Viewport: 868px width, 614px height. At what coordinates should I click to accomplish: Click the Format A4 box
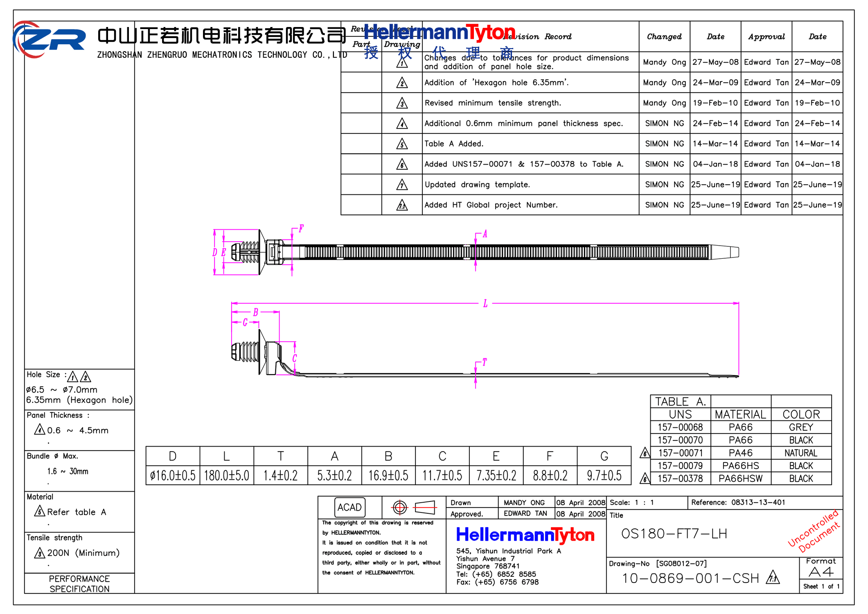click(821, 568)
